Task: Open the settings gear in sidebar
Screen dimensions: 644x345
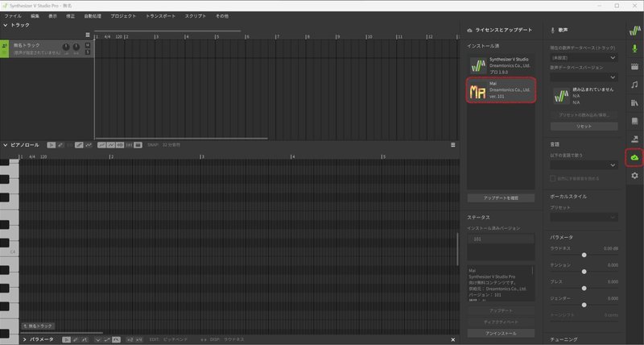Action: tap(634, 176)
